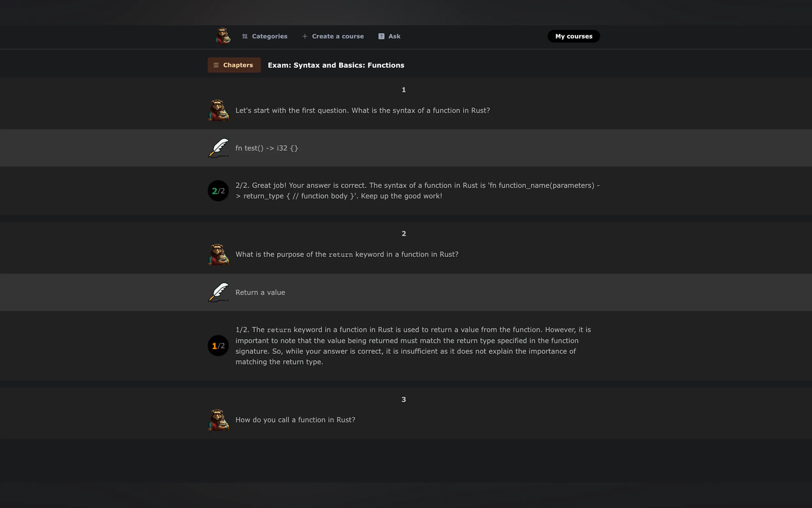Click the bear avatar beside the return keyword question
Viewport: 812px width, 508px height.
click(218, 254)
